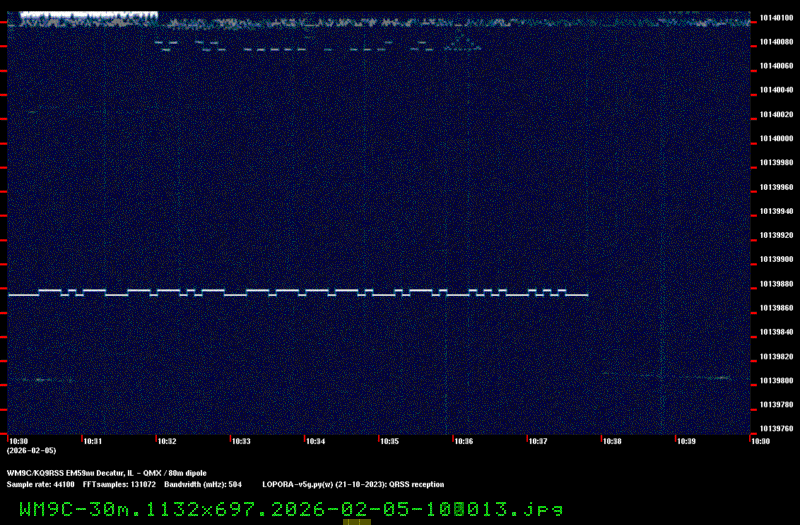Select the 10:32 time axis marker
This screenshot has width=800, height=525.
click(x=167, y=441)
